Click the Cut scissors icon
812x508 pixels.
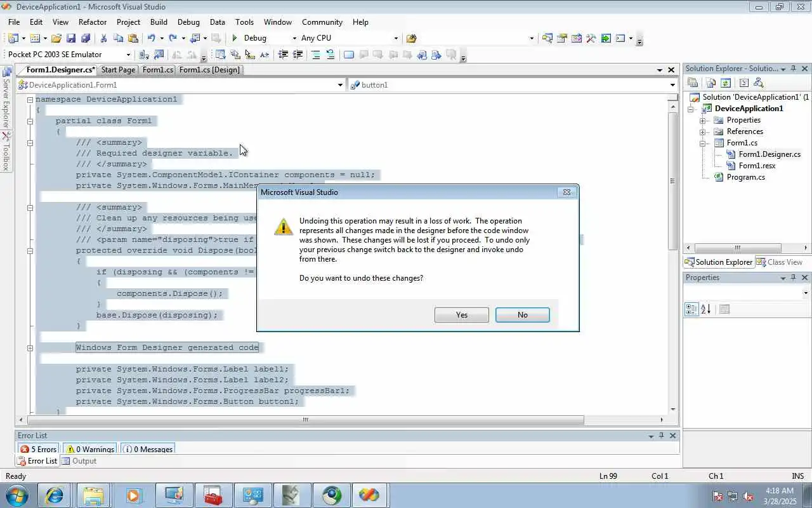click(x=103, y=38)
